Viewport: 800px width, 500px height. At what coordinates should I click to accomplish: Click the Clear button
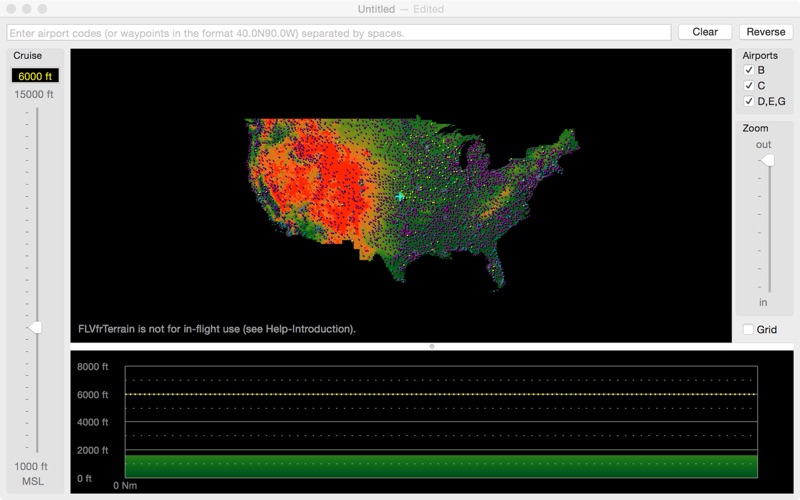point(705,32)
